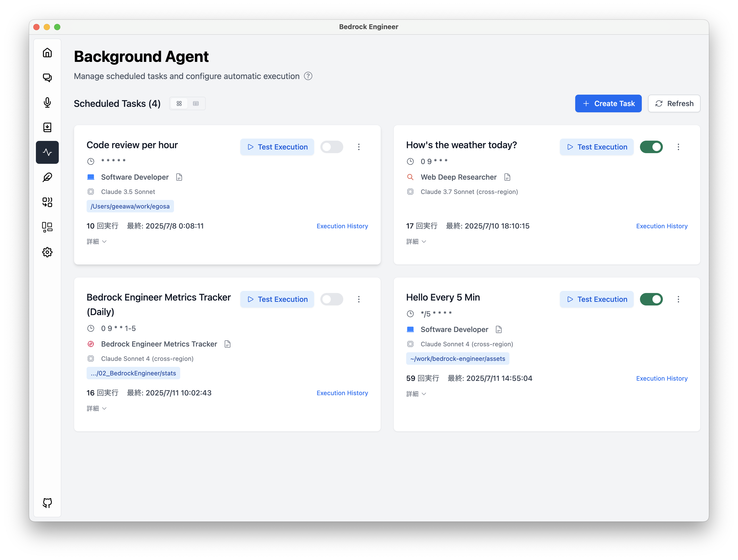Run Test Execution for Hello Every 5 Min
738x560 pixels.
point(597,299)
